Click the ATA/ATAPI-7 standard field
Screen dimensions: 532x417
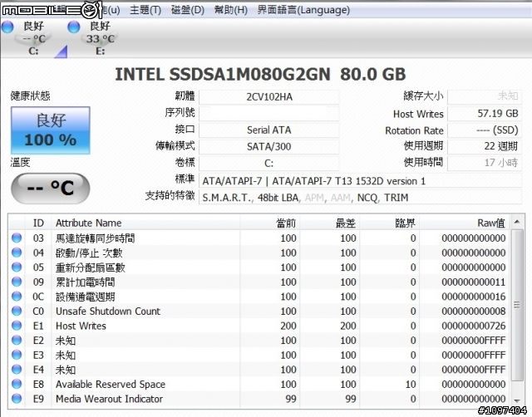coord(360,181)
